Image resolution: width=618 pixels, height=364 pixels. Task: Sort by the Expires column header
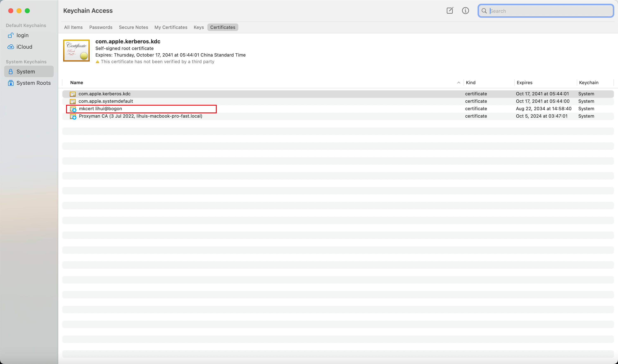524,83
